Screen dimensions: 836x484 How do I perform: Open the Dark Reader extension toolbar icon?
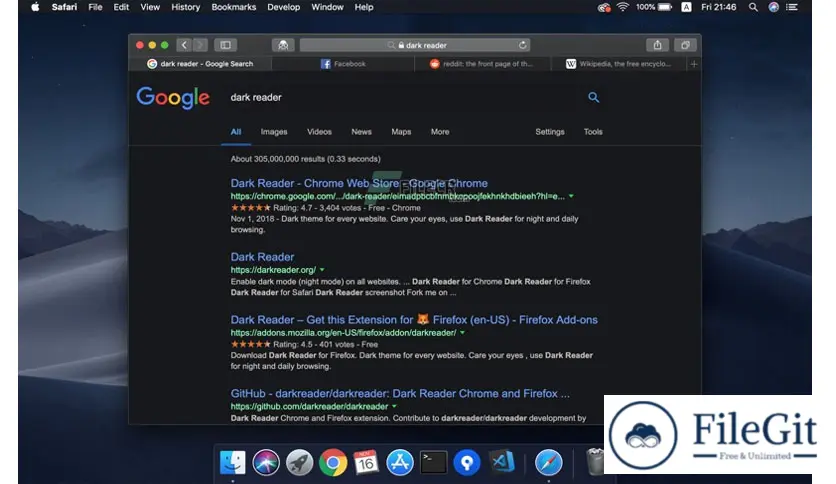(283, 45)
